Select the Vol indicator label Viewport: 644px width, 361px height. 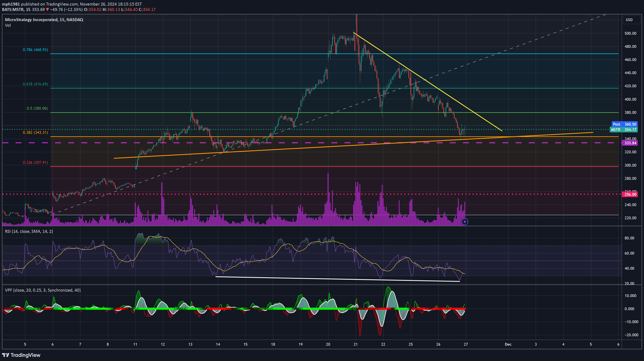click(8, 25)
